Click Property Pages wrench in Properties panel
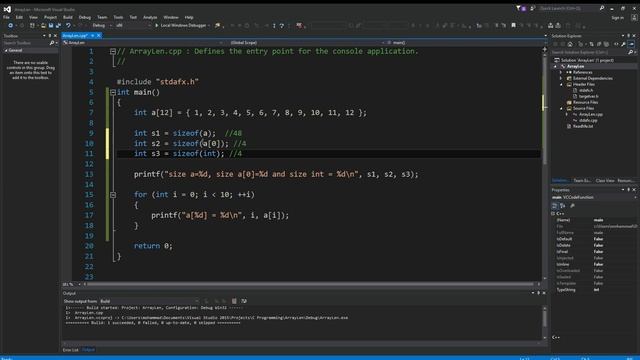The width and height of the screenshot is (640, 360). [x=572, y=206]
